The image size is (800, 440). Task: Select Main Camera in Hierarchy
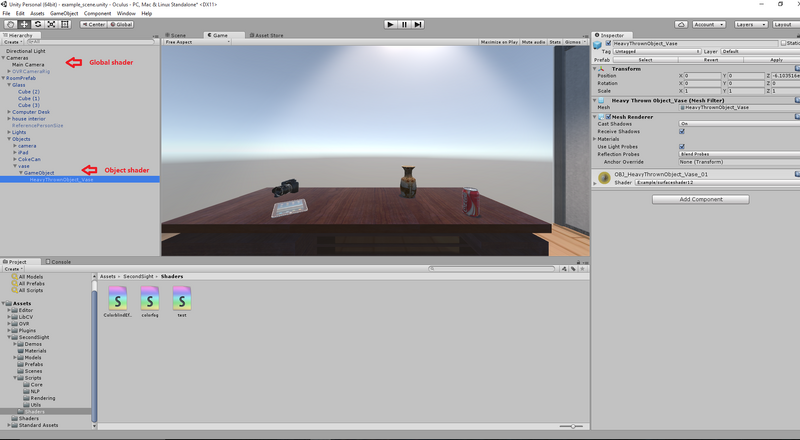coord(28,65)
